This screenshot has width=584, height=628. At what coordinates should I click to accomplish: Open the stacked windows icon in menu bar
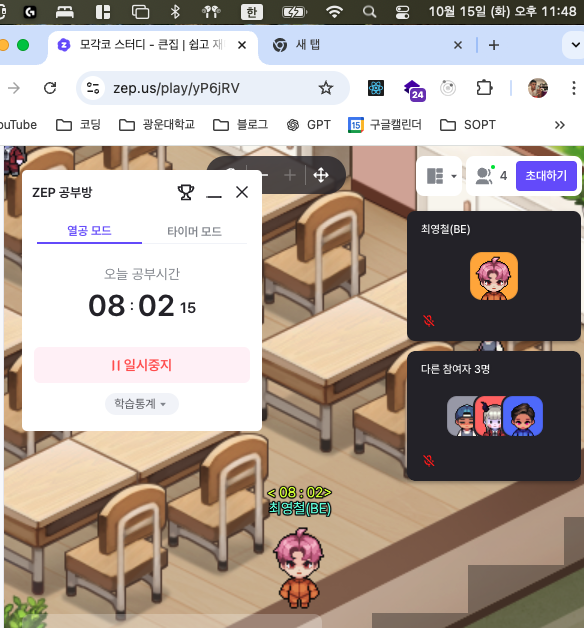[x=140, y=12]
